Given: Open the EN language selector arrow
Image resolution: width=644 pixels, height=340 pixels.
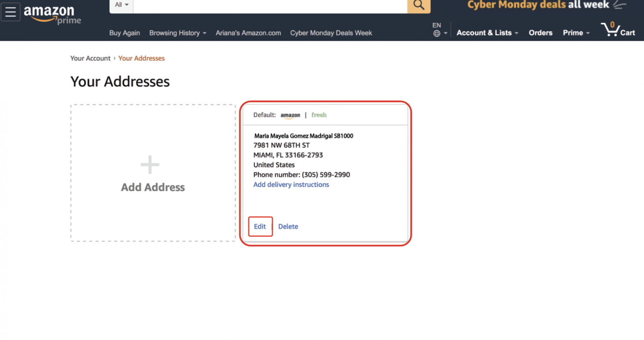Looking at the screenshot, I should [x=446, y=33].
